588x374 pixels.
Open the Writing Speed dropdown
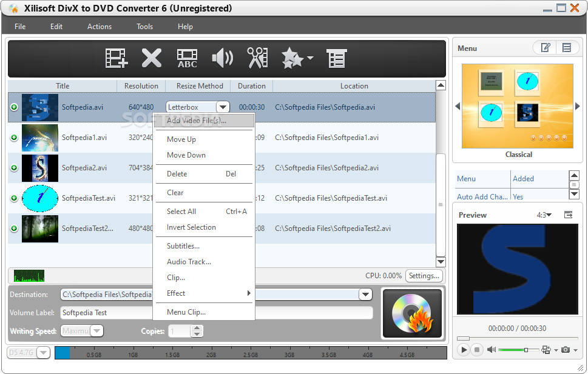click(x=96, y=331)
